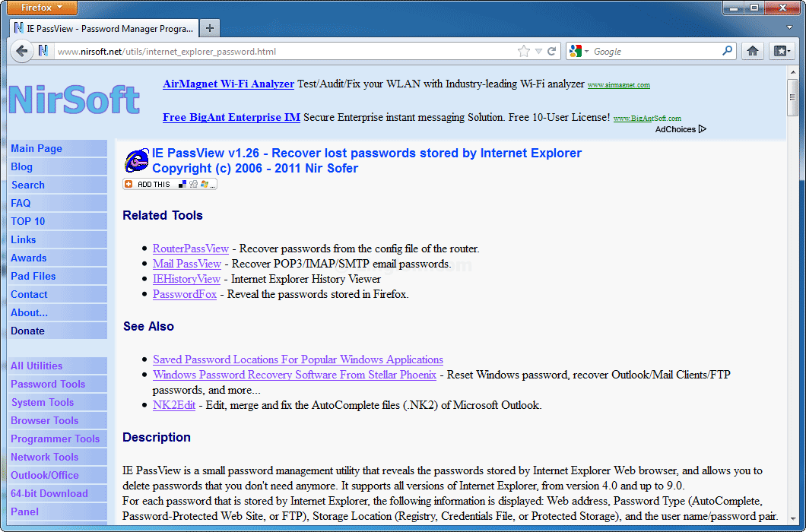Image resolution: width=806 pixels, height=532 pixels.
Task: Click the IE PassView program icon
Action: (137, 160)
